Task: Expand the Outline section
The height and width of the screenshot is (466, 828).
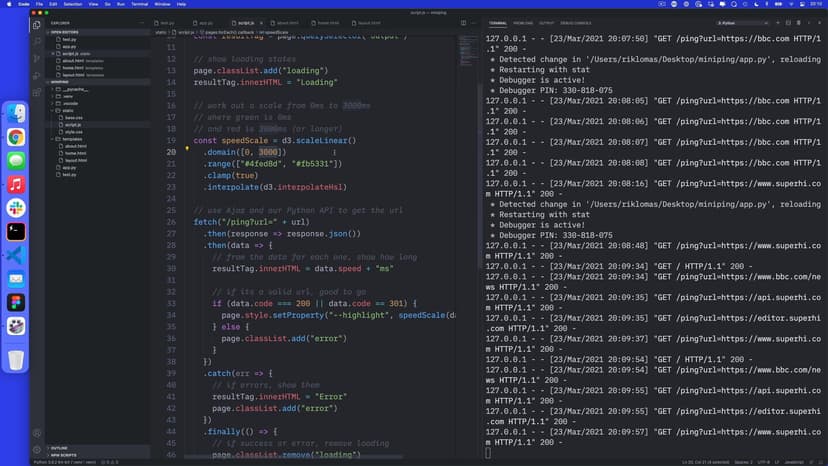Action: point(59,448)
